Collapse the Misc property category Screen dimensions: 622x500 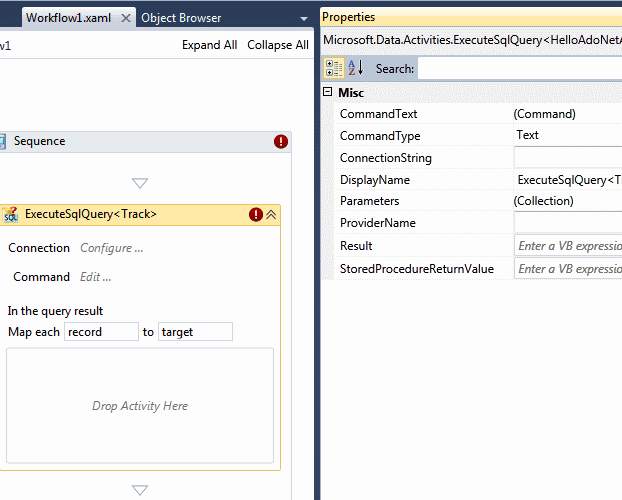(x=328, y=93)
